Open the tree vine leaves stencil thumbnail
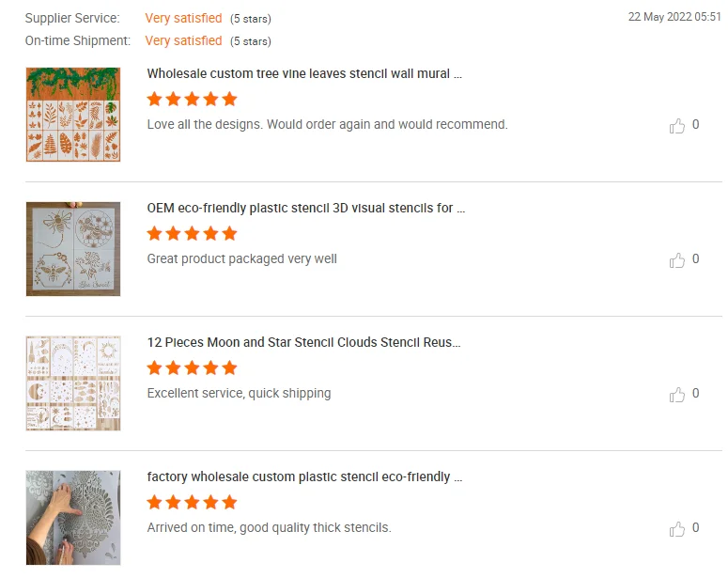728x578 pixels. [x=73, y=115]
